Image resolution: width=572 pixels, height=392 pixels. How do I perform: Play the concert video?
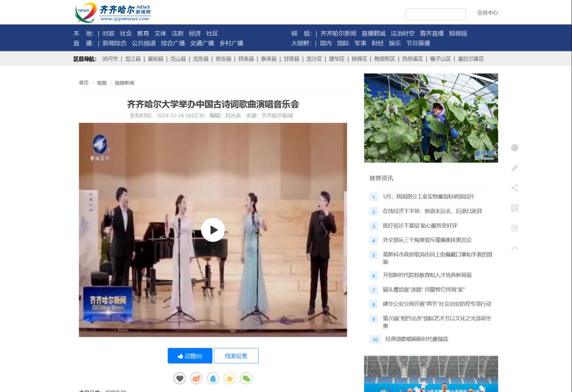tap(213, 230)
